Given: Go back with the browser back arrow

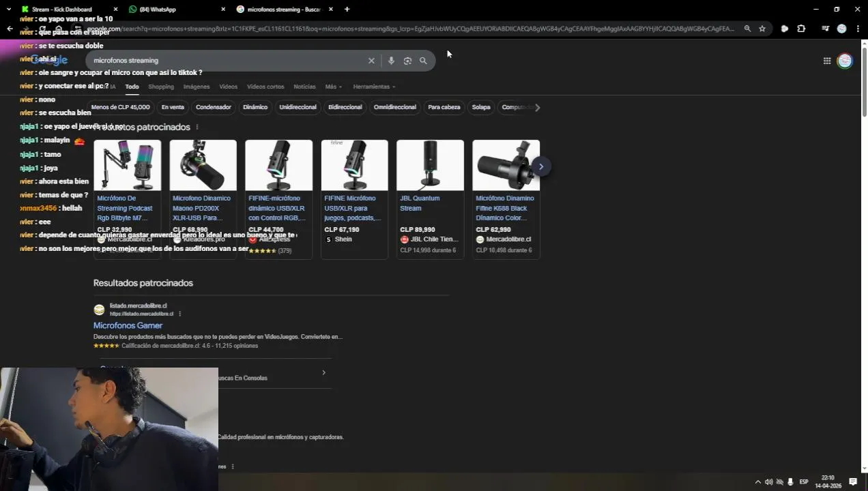Looking at the screenshot, I should click(x=10, y=29).
